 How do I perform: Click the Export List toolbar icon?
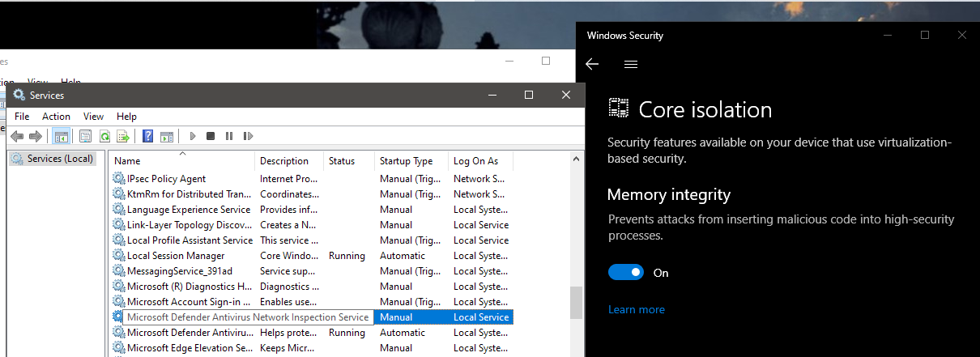(123, 136)
